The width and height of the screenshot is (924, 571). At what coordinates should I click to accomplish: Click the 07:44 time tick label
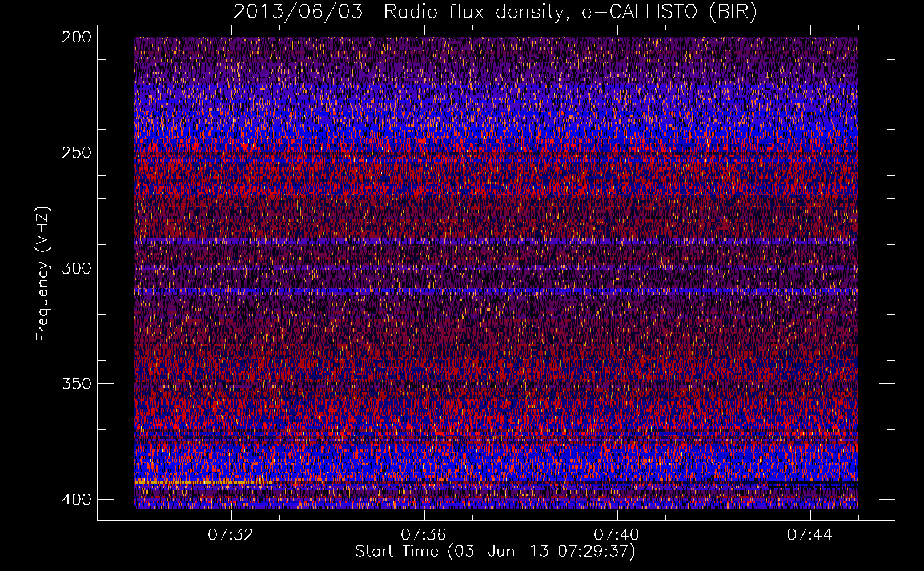pos(810,535)
